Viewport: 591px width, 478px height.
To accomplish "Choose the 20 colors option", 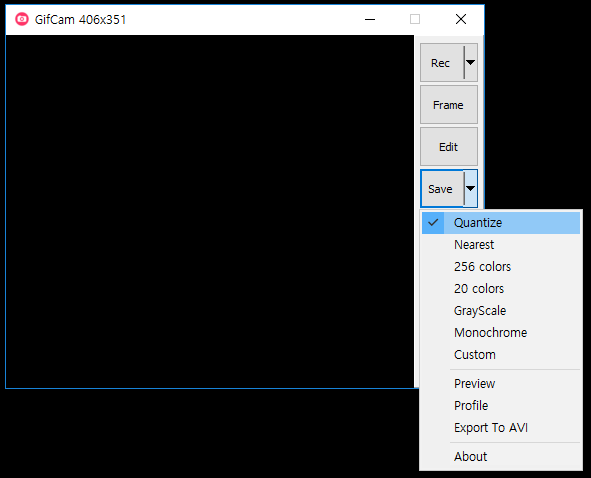I will (501, 289).
